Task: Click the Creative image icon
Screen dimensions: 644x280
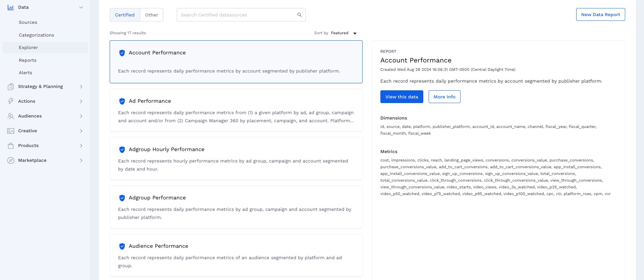Action: (x=11, y=131)
